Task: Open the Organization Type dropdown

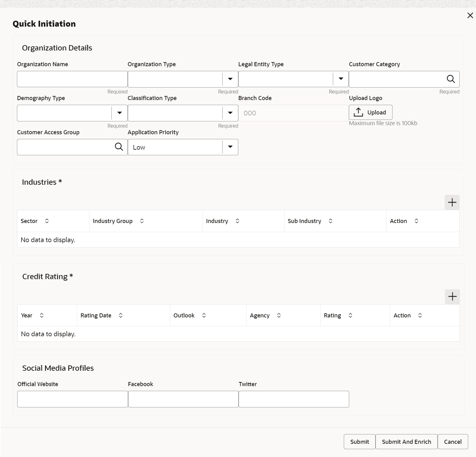Action: coord(230,79)
